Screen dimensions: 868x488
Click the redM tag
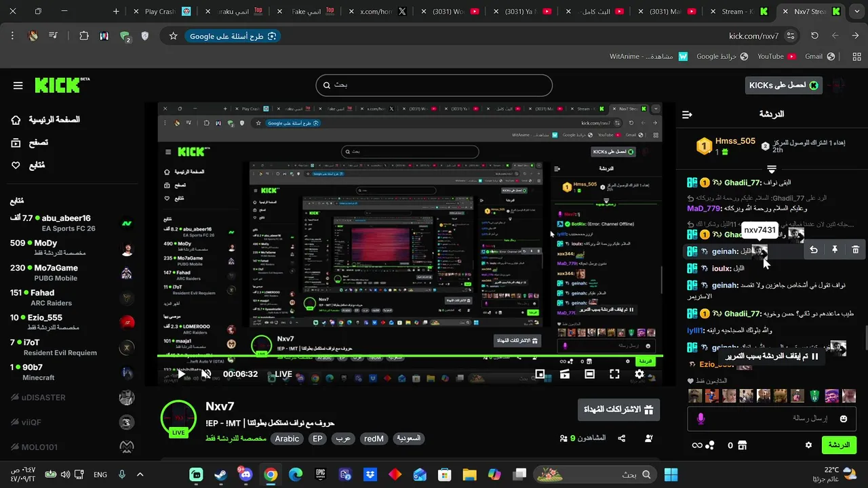pyautogui.click(x=374, y=439)
